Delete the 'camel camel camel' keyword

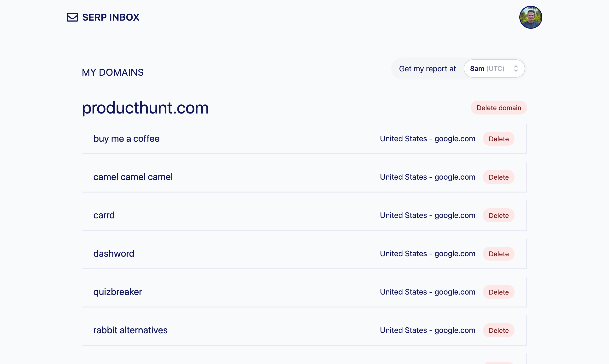[498, 177]
